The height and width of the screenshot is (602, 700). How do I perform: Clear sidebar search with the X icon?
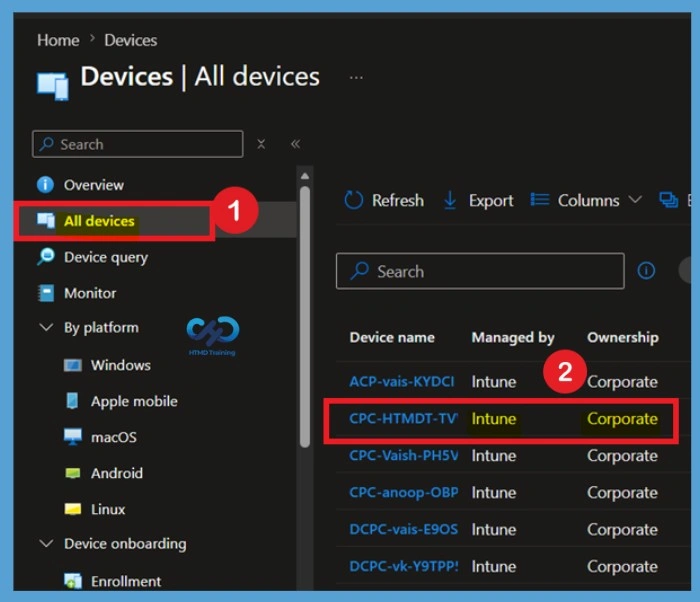pyautogui.click(x=261, y=144)
